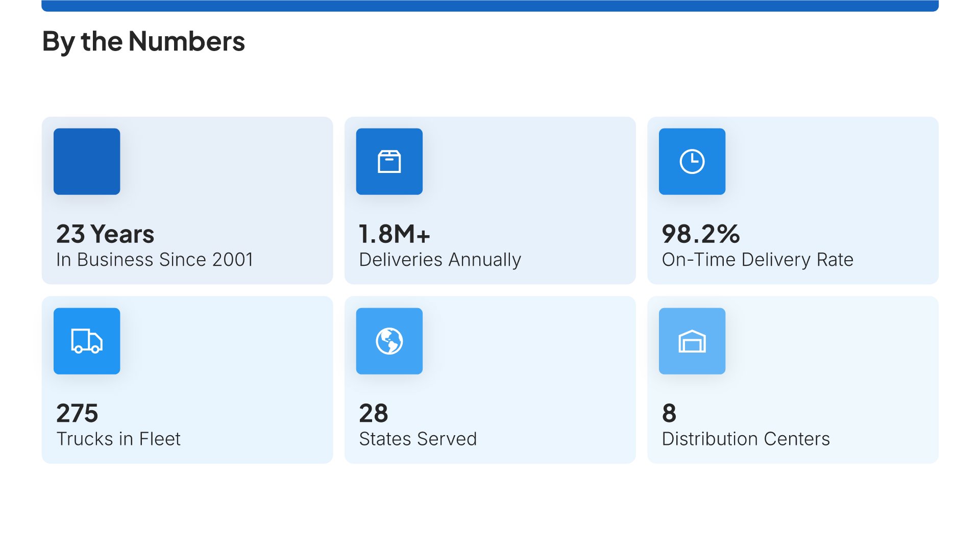
Task: Click the 98.2% statistic value
Action: click(700, 234)
